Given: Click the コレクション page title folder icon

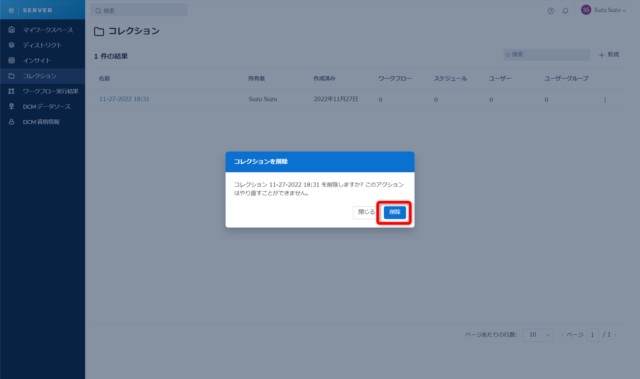Looking at the screenshot, I should point(99,31).
